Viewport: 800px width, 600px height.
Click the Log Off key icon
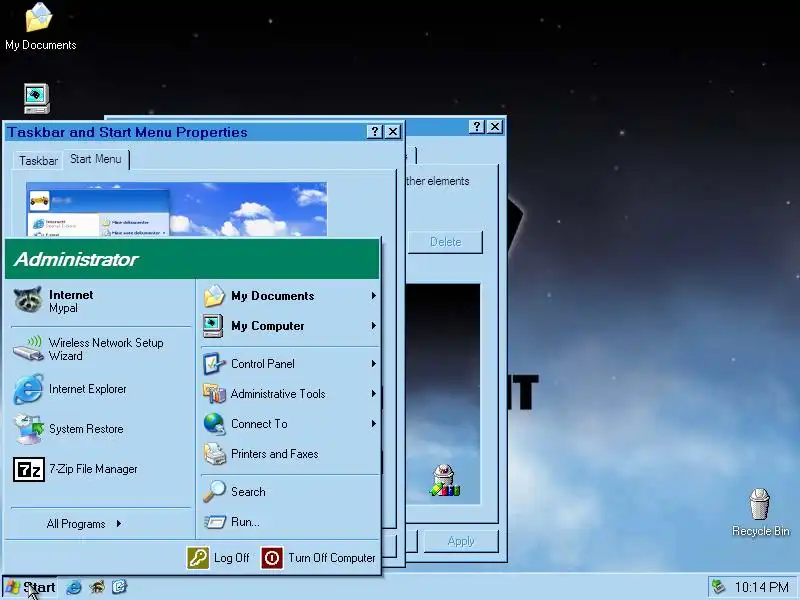pyautogui.click(x=198, y=558)
